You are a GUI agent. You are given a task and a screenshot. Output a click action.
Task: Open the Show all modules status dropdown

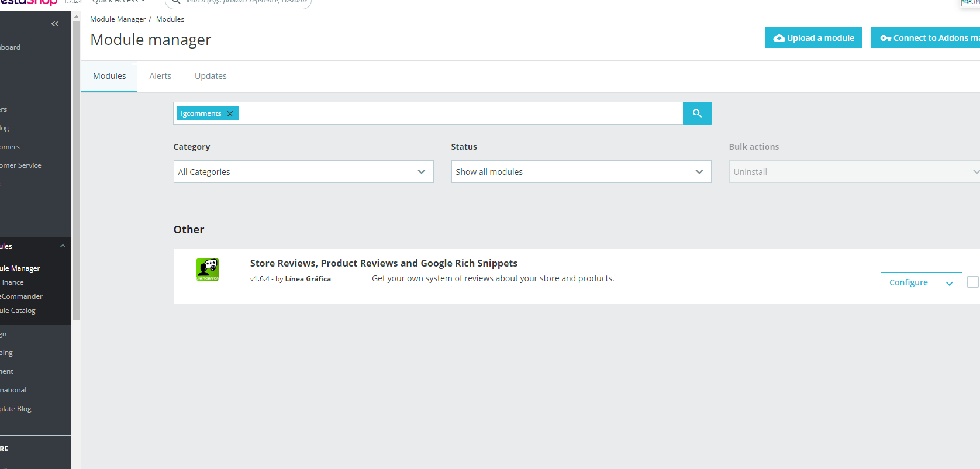(581, 172)
